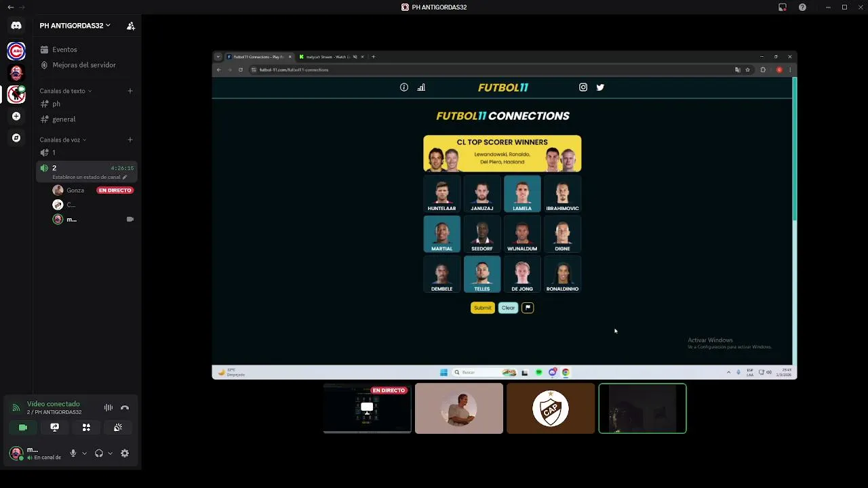Open user settings gear icon
868x488 pixels.
point(125,453)
